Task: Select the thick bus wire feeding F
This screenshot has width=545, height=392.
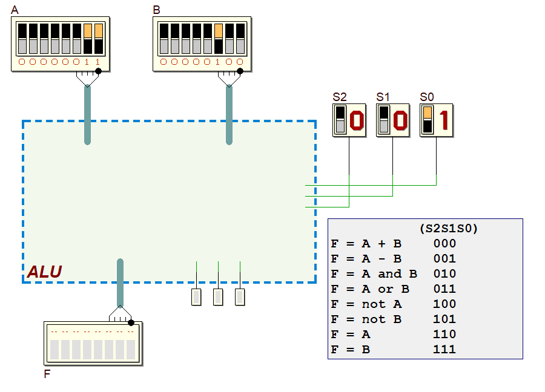Action: coord(121,283)
